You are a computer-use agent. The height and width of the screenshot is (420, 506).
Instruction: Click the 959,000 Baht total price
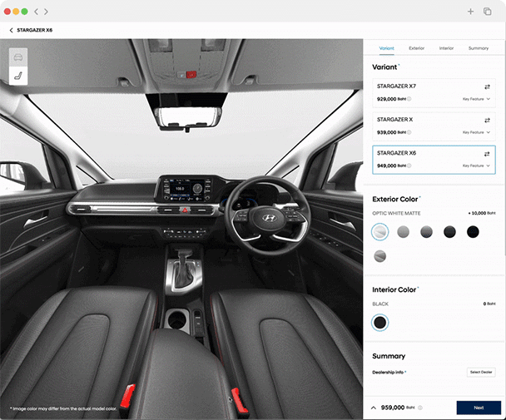coord(398,408)
